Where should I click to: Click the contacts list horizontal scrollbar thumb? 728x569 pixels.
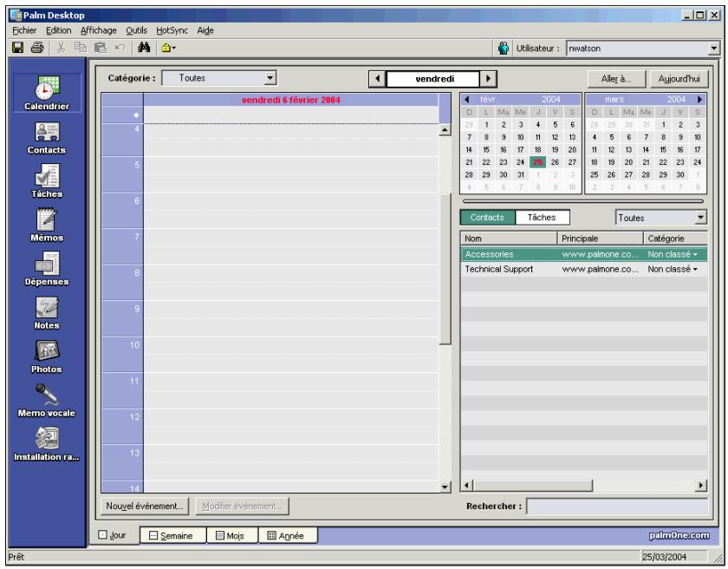coord(533,486)
